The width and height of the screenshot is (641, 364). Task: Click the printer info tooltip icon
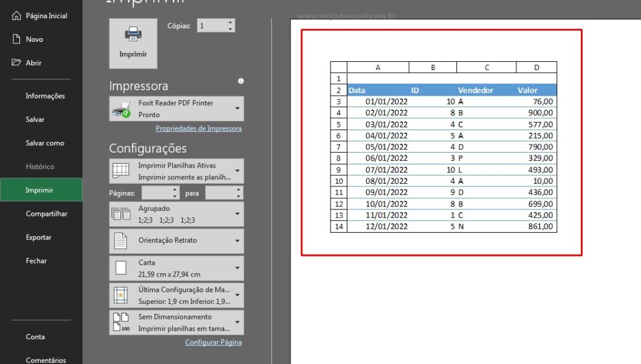[x=241, y=81]
